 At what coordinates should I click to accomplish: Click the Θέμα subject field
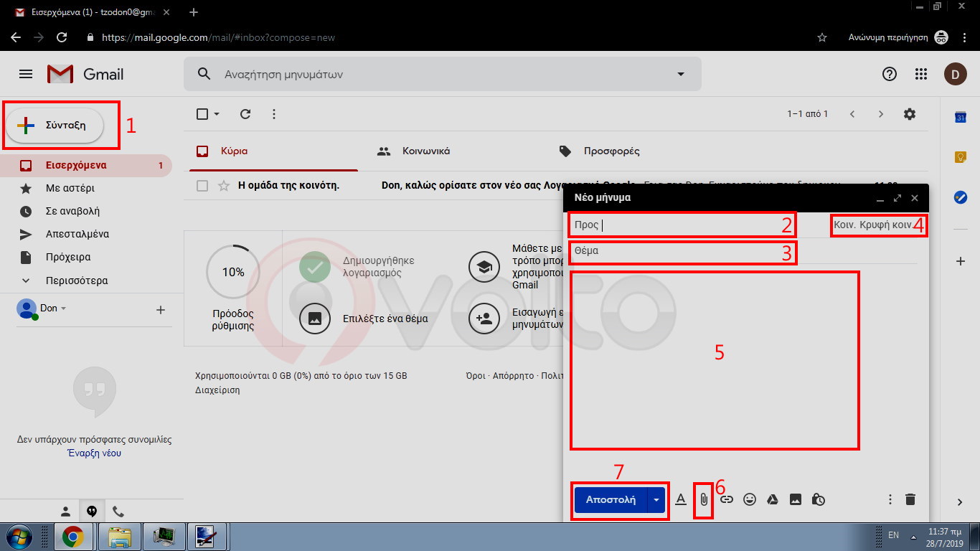(x=682, y=251)
